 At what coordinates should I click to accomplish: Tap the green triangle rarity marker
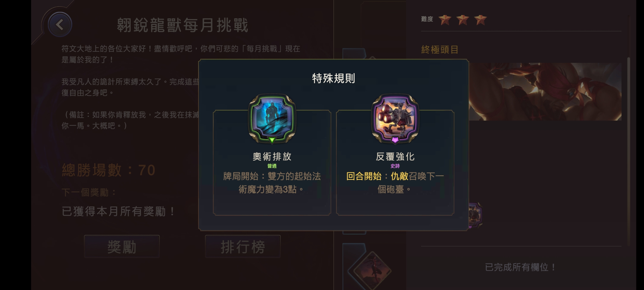coord(272,140)
